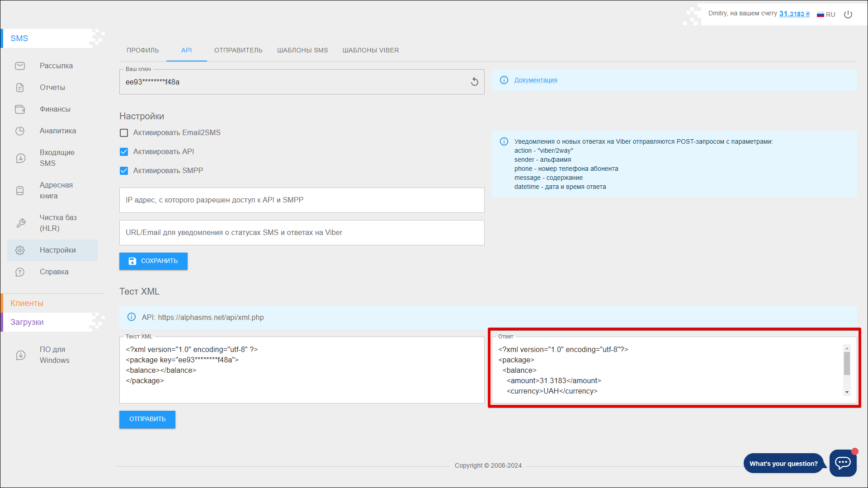Click the Ответ box scrollbar down arrow
The image size is (868, 488).
pyautogui.click(x=847, y=392)
